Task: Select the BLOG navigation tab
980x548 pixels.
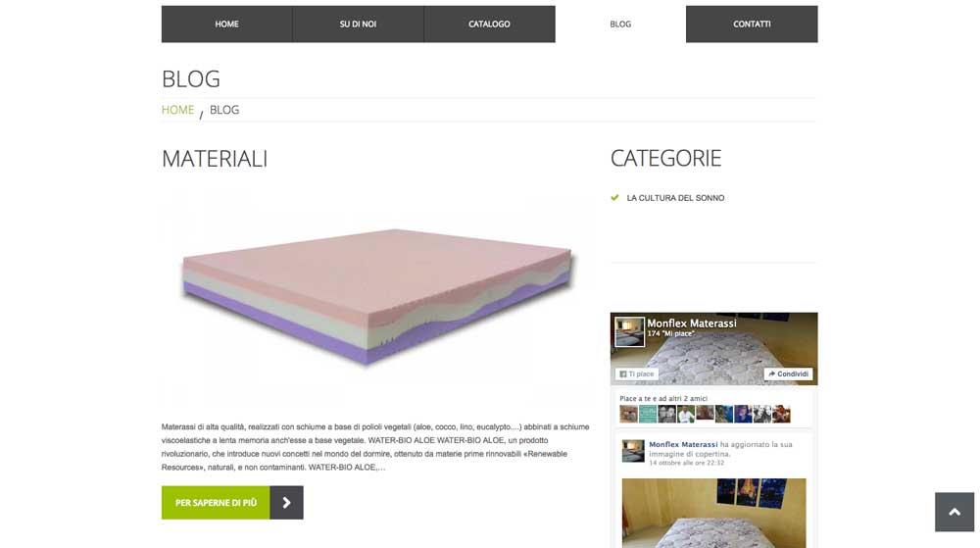Action: tap(620, 25)
